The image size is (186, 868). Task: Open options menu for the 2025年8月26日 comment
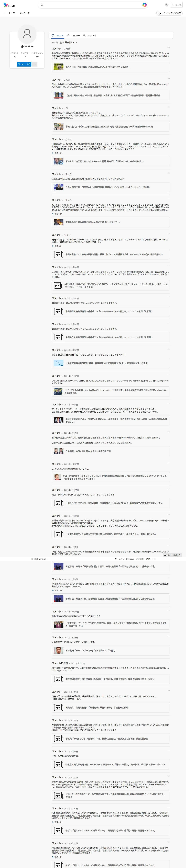click(x=168, y=719)
